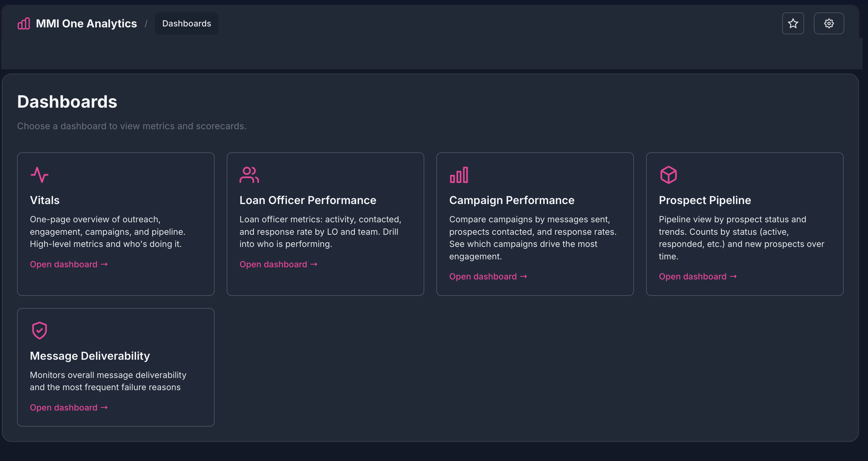This screenshot has height=461, width=868.
Task: Select the Campaign Performance card title
Action: coord(512,200)
